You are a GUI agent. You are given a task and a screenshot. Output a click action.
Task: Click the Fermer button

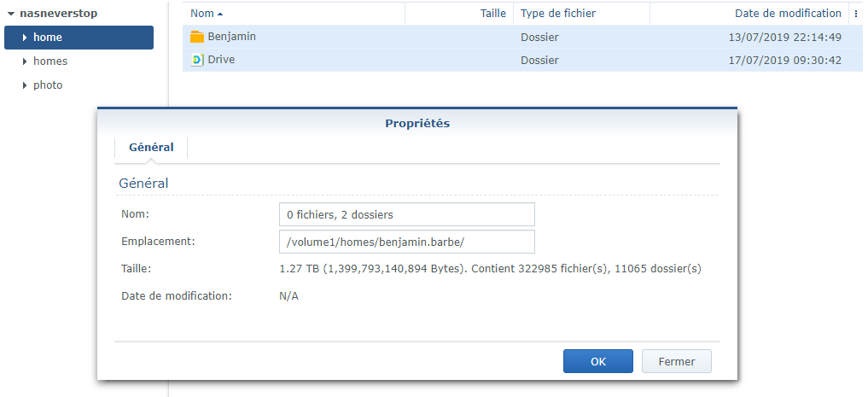coord(676,361)
